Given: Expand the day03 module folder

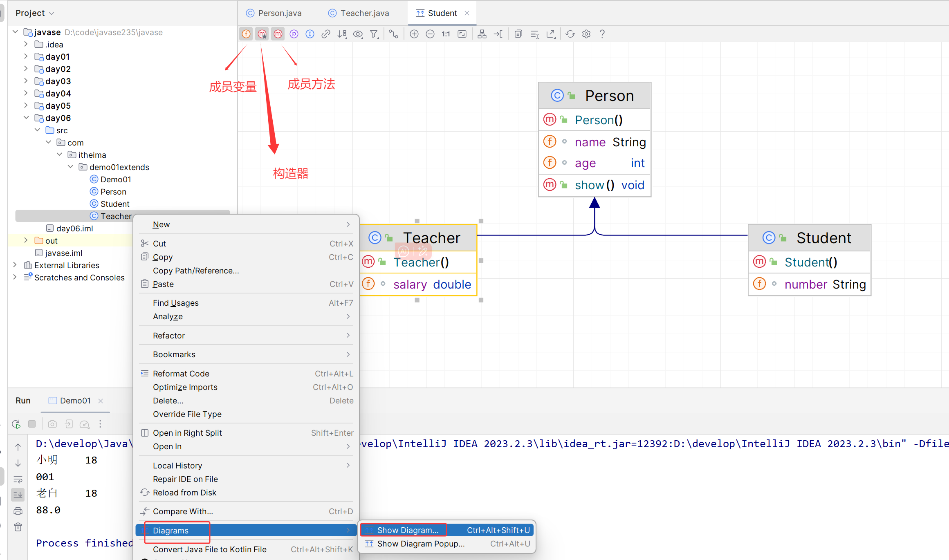Looking at the screenshot, I should click(26, 81).
